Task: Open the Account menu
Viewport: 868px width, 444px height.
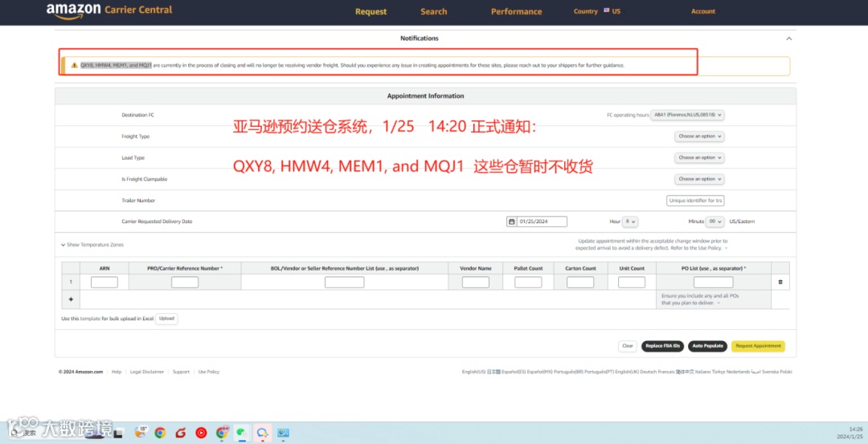Action: (x=703, y=11)
